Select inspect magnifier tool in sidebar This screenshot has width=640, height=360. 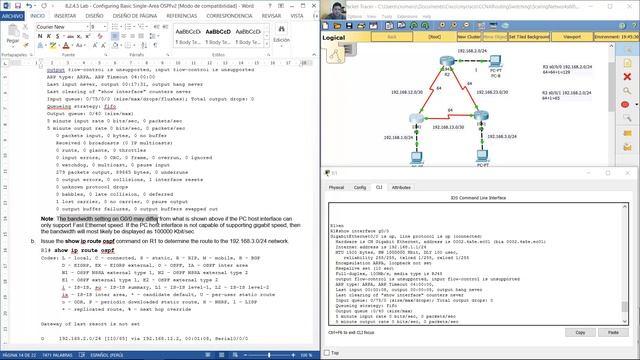(627, 91)
